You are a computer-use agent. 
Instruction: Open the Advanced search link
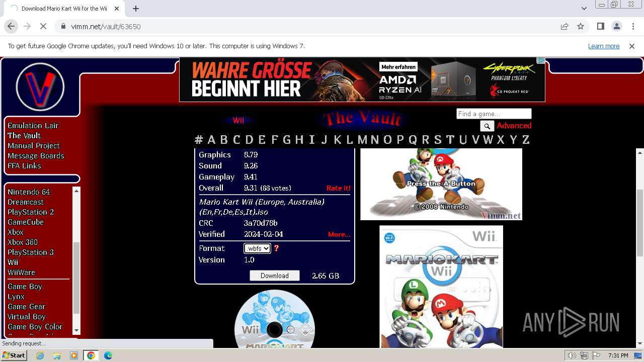(x=514, y=126)
